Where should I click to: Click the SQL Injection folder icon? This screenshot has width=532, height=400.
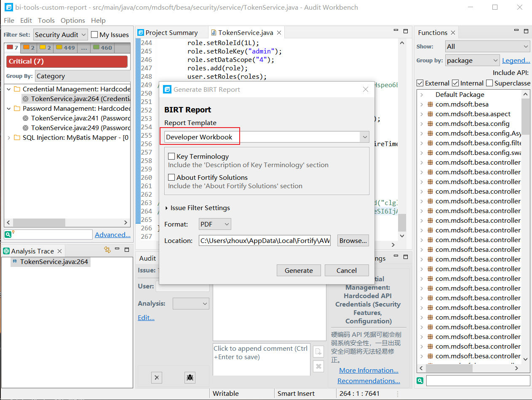click(x=17, y=138)
